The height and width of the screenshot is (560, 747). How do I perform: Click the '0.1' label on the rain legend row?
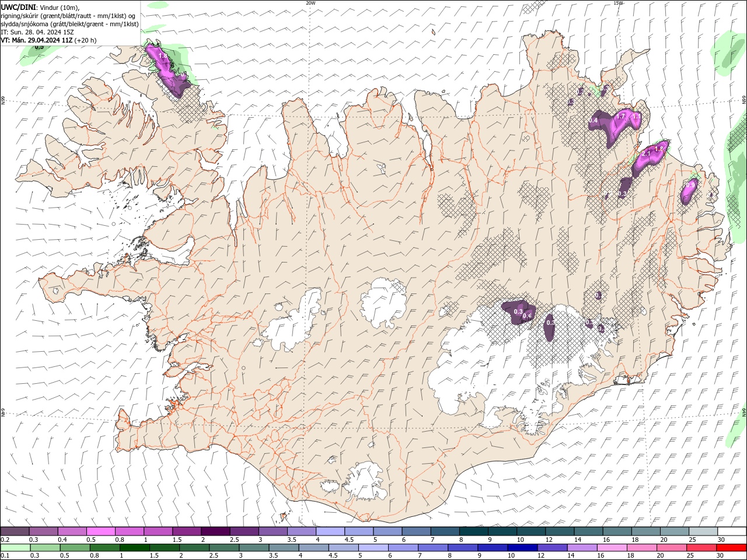(x=5, y=556)
